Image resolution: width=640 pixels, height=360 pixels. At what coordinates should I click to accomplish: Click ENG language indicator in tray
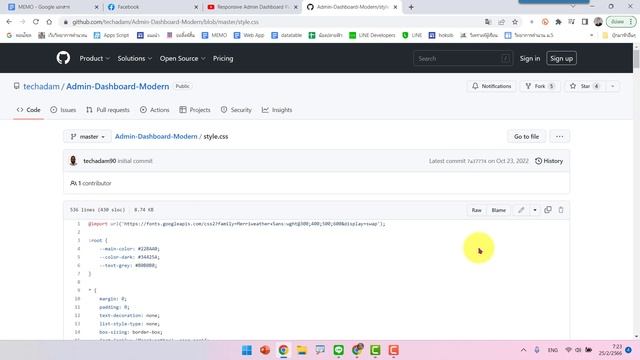click(552, 350)
